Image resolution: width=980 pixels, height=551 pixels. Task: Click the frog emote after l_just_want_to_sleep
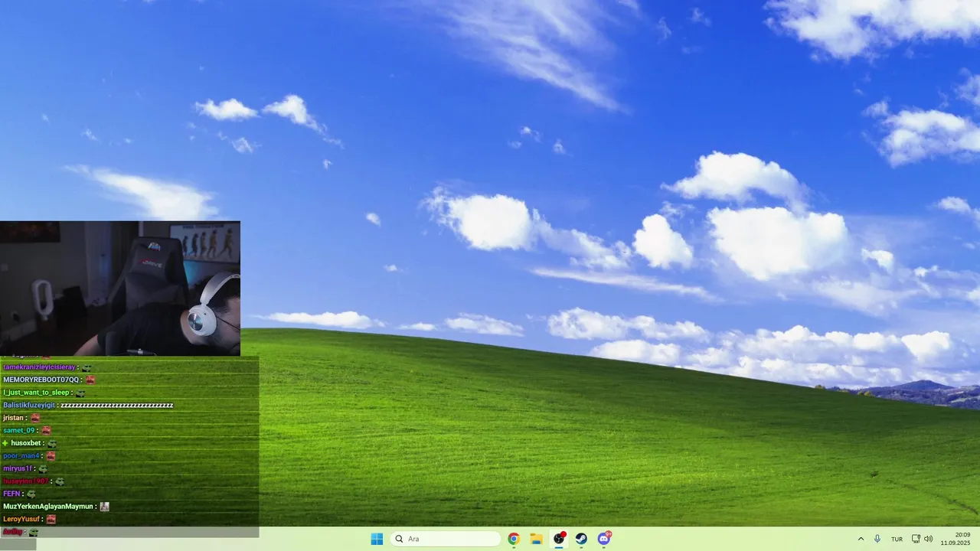pyautogui.click(x=80, y=393)
